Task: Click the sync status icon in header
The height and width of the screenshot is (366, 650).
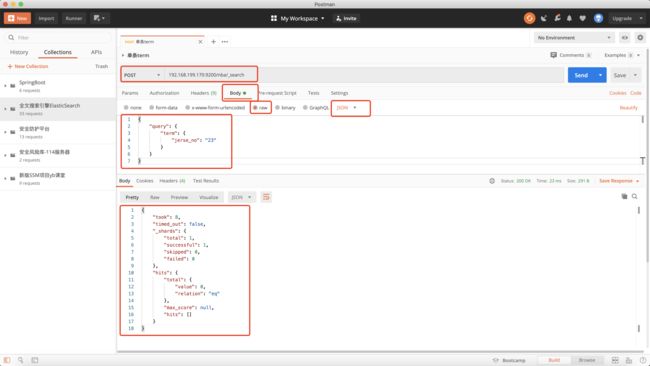Action: [529, 18]
